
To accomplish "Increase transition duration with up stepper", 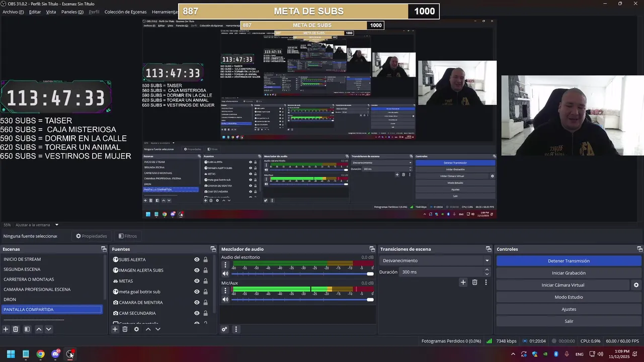I will 487,269.
